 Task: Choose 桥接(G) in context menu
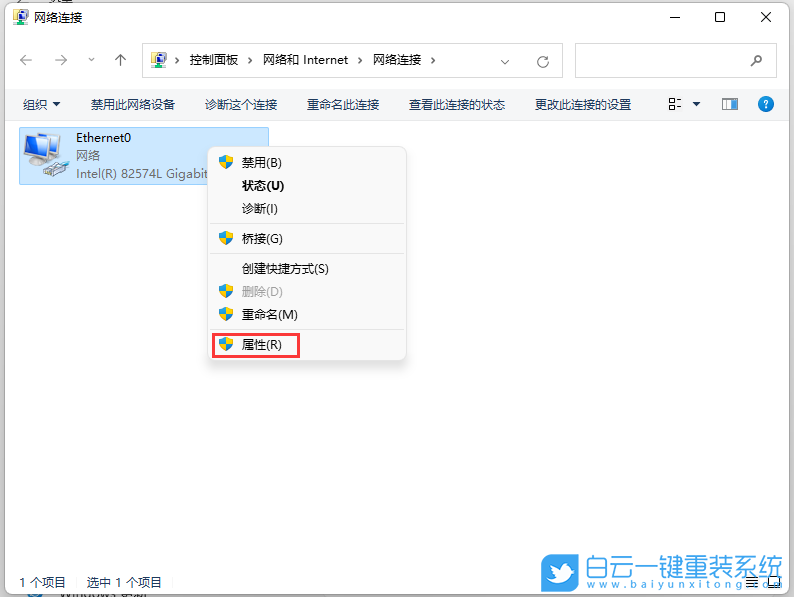point(307,238)
